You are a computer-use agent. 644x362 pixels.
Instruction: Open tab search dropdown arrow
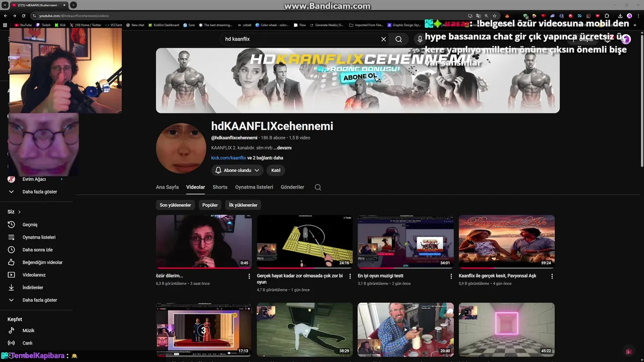5,5
